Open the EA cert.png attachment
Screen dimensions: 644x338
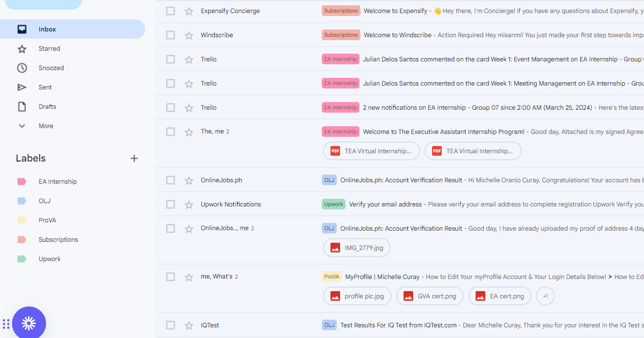point(499,296)
